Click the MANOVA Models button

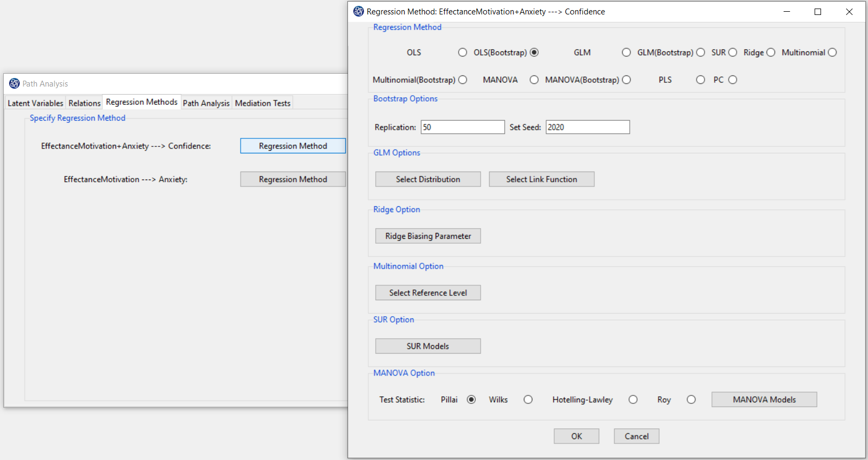tap(764, 400)
